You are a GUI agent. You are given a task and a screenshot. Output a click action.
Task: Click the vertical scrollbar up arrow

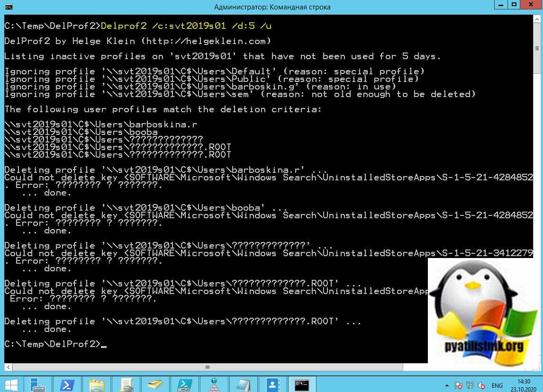tap(537, 19)
